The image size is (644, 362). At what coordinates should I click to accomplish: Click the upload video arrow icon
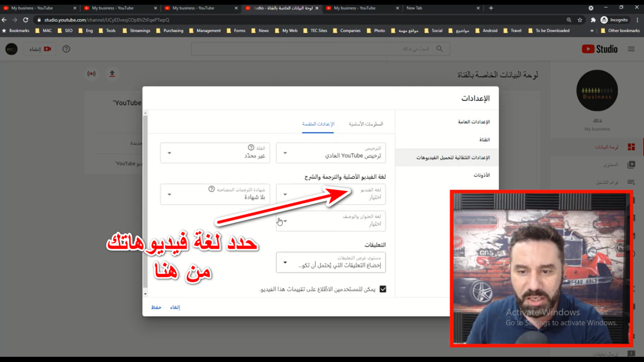112,74
